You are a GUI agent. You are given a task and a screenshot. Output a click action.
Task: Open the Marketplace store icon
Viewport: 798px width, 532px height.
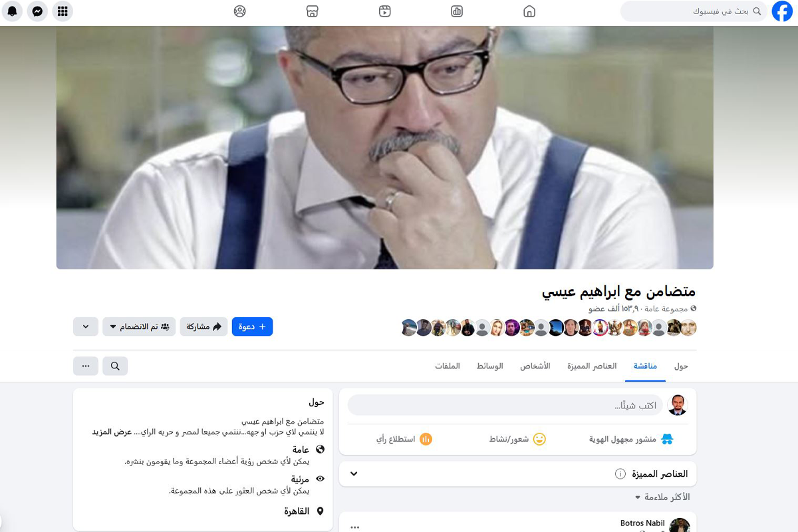(x=312, y=11)
